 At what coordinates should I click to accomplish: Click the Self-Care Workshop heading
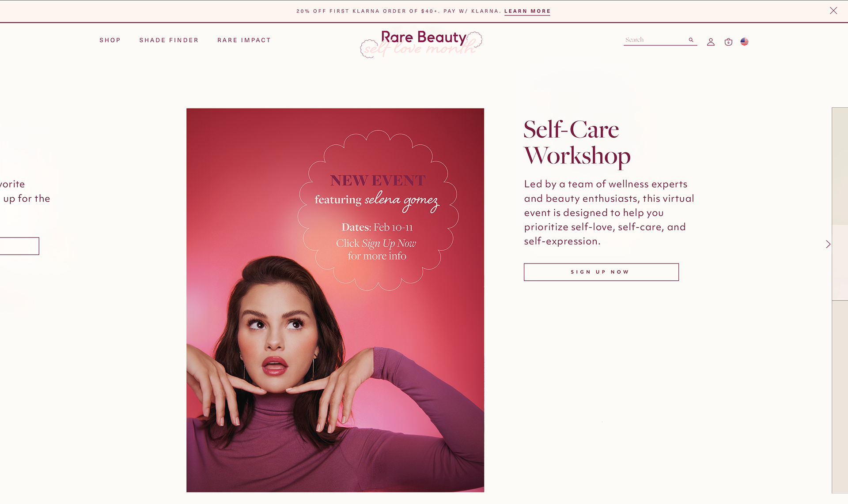(577, 143)
